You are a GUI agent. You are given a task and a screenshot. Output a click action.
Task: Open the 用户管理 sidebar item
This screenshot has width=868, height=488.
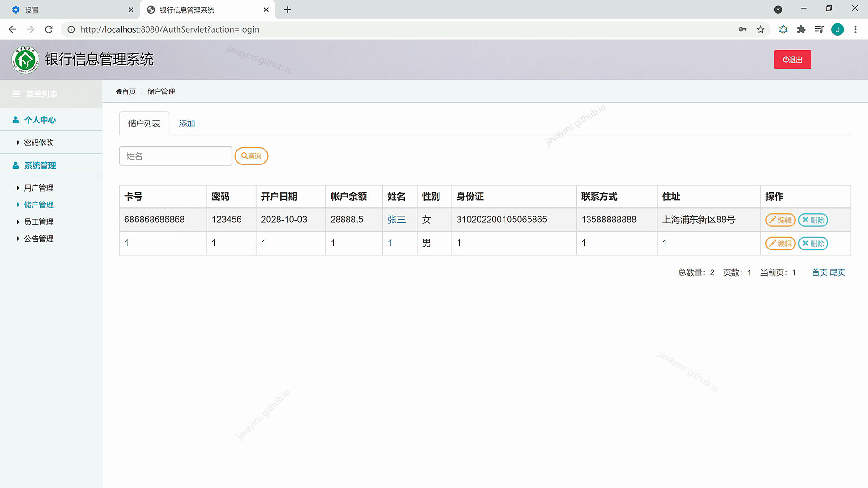(39, 188)
